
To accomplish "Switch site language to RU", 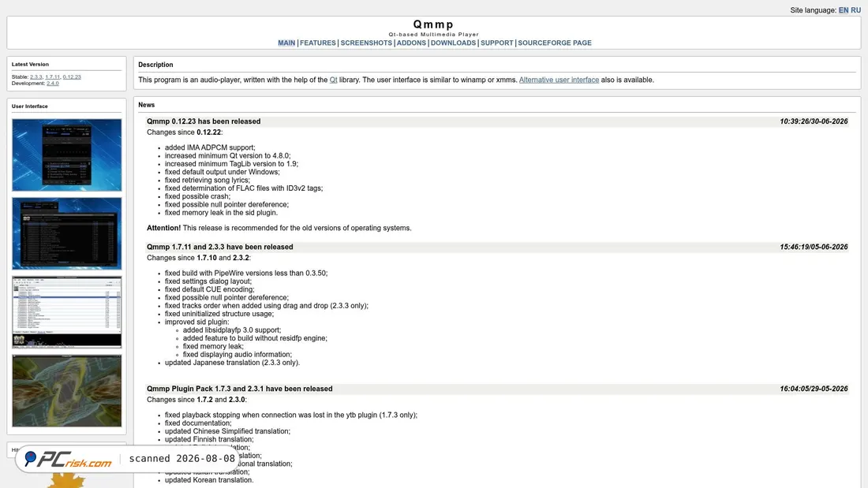I will tap(856, 10).
